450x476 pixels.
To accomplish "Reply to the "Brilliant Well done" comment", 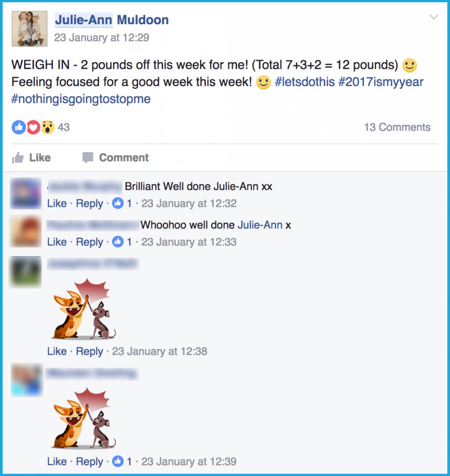I will point(90,204).
